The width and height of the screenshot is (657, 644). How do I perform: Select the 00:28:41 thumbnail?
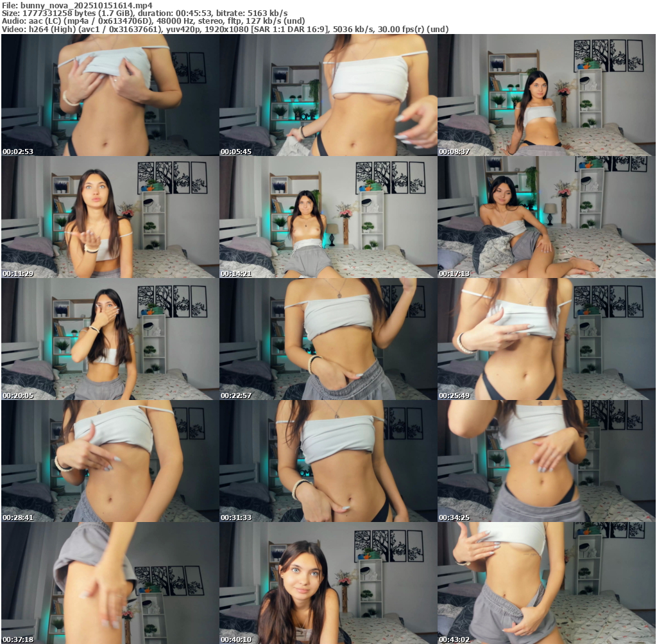[110, 461]
